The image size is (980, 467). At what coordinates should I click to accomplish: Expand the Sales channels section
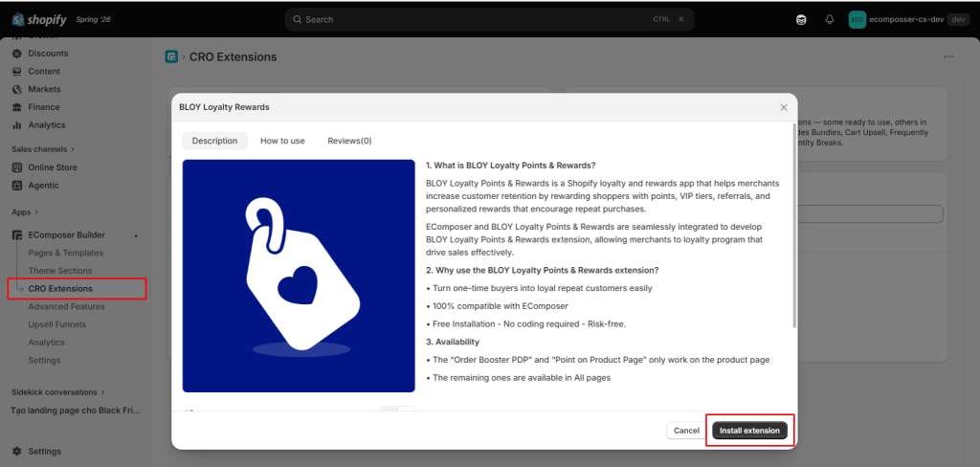point(43,148)
